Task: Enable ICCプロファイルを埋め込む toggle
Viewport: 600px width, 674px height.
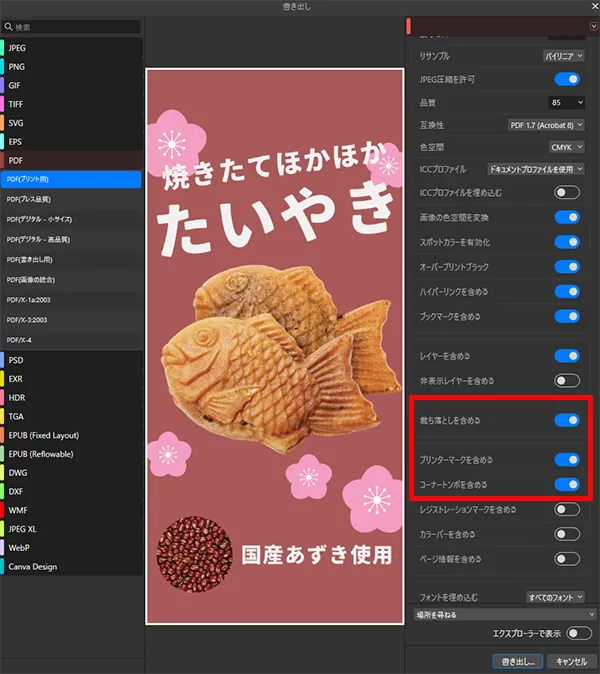Action: (567, 192)
